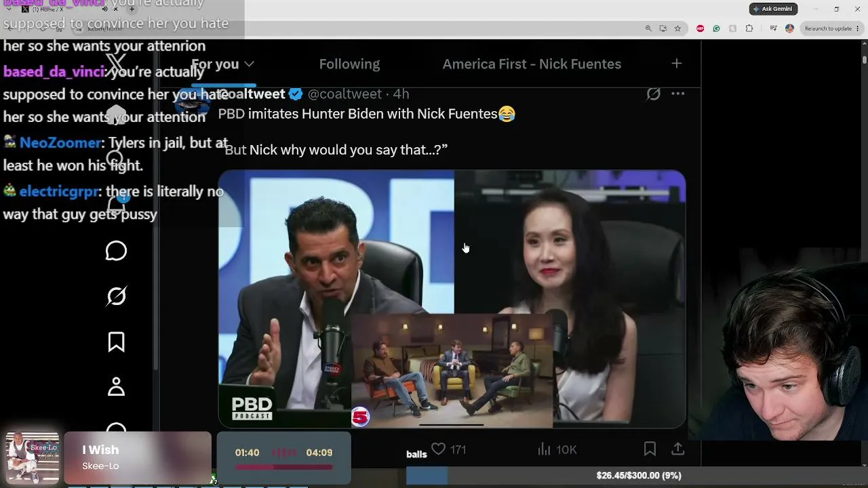Image resolution: width=868 pixels, height=488 pixels.
Task: Click the $26.45/$300.00 donation goal bar
Action: coord(638,476)
